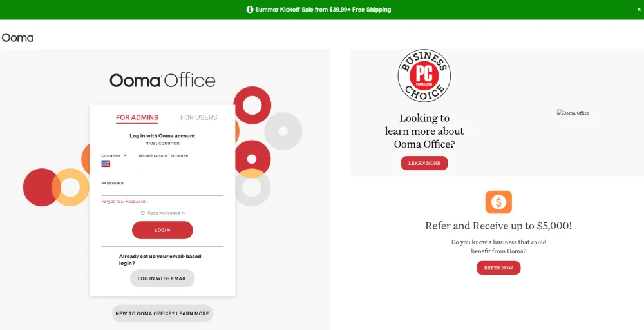Click 'Log in with Ooma account' text
Viewport: 644px width, 330px height.
point(162,135)
